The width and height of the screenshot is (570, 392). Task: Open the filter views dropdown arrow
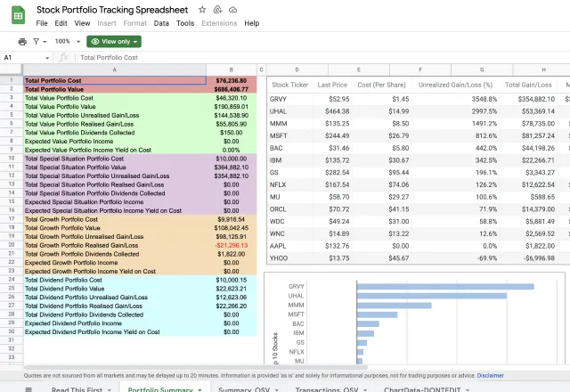45,42
